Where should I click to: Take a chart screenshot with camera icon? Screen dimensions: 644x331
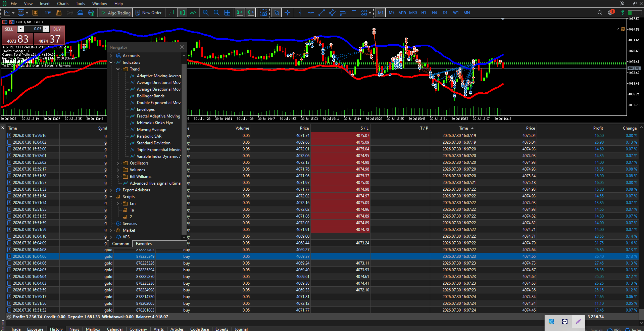click(x=264, y=13)
